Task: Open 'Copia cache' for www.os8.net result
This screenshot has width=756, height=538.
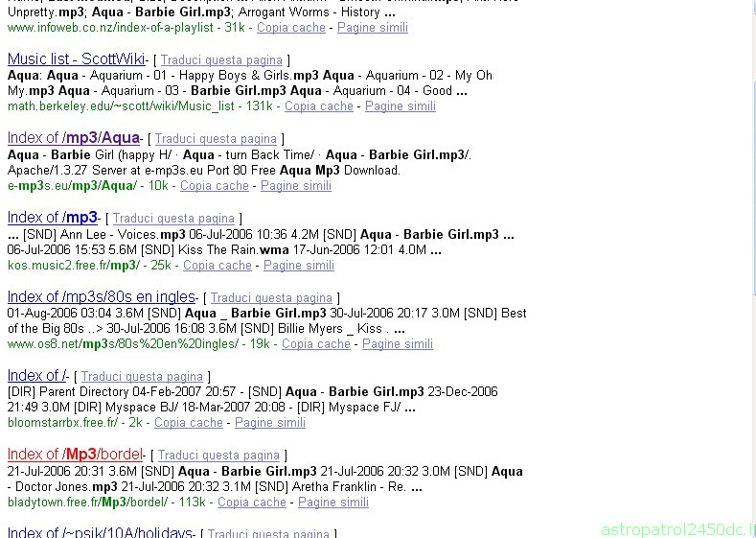Action: 316,344
